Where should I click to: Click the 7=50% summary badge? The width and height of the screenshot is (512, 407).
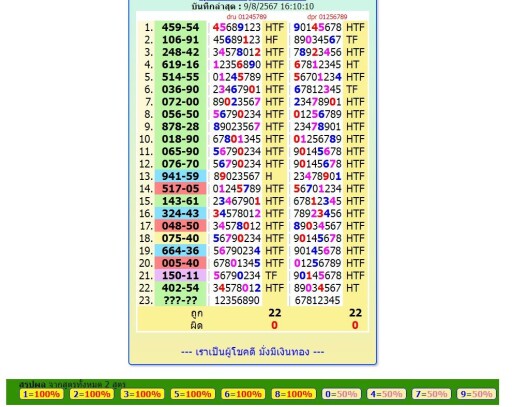(431, 394)
